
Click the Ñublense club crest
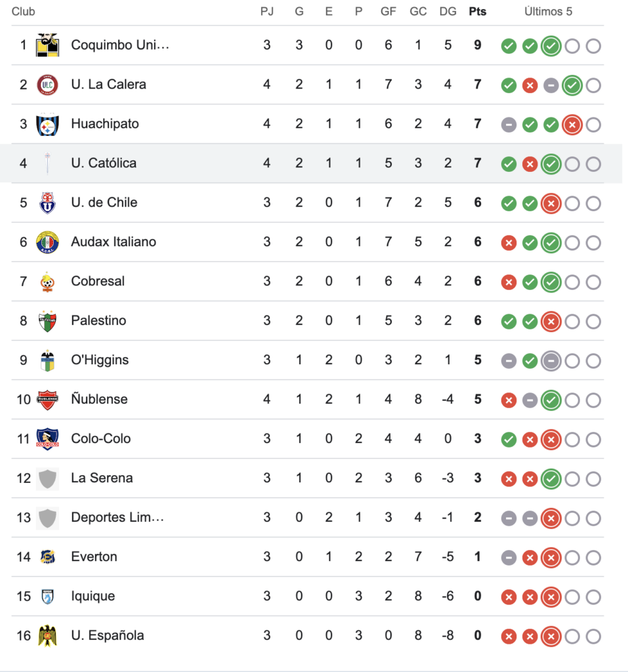pyautogui.click(x=47, y=400)
